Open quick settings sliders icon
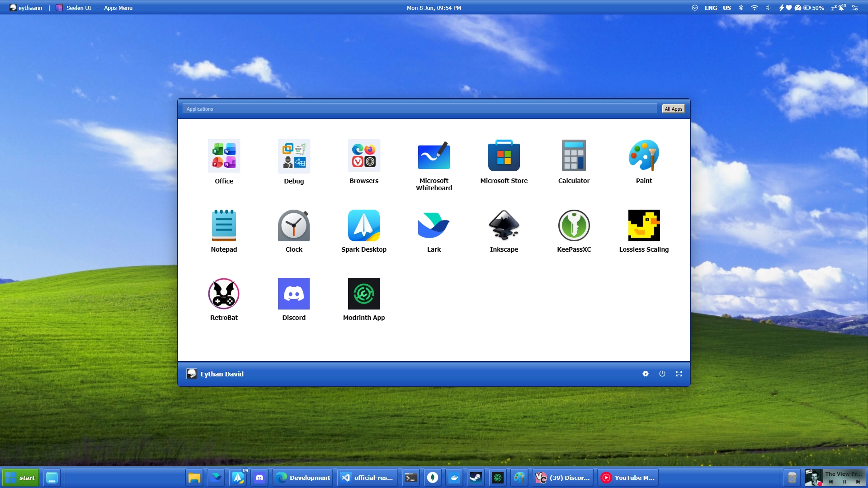Screen dimensions: 868x488 855,8
